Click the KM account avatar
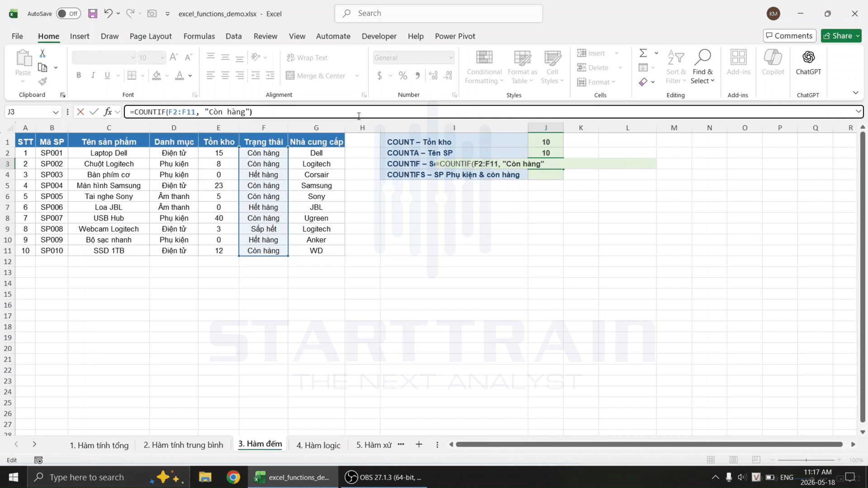 [x=773, y=14]
